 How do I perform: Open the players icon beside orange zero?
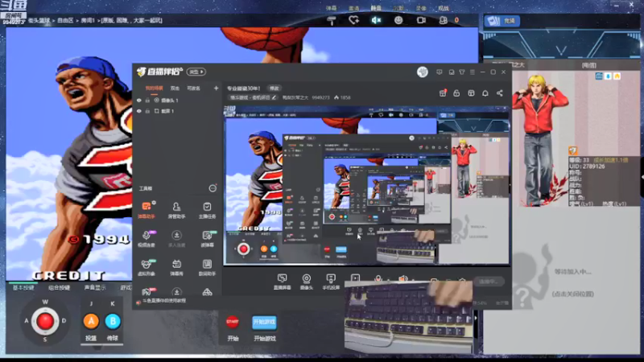(444, 20)
